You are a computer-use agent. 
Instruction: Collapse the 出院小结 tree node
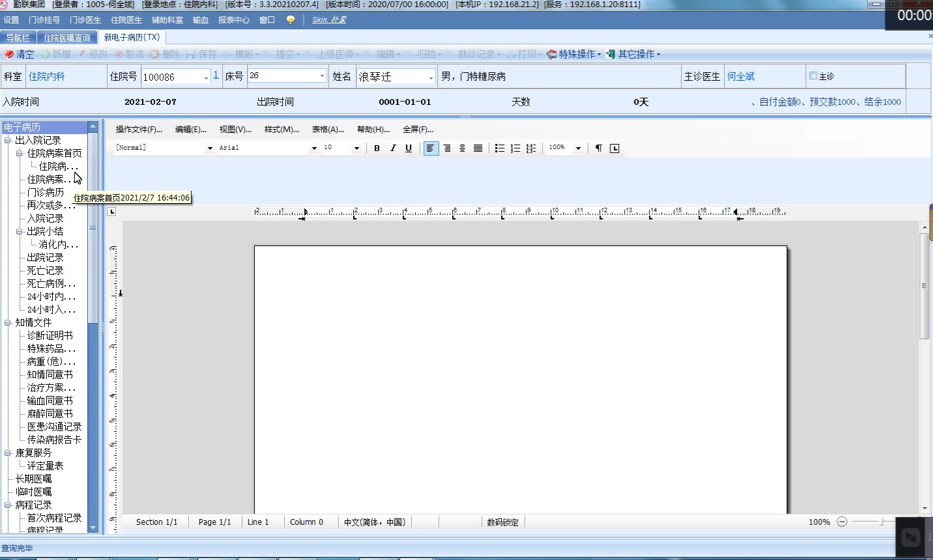pos(20,231)
